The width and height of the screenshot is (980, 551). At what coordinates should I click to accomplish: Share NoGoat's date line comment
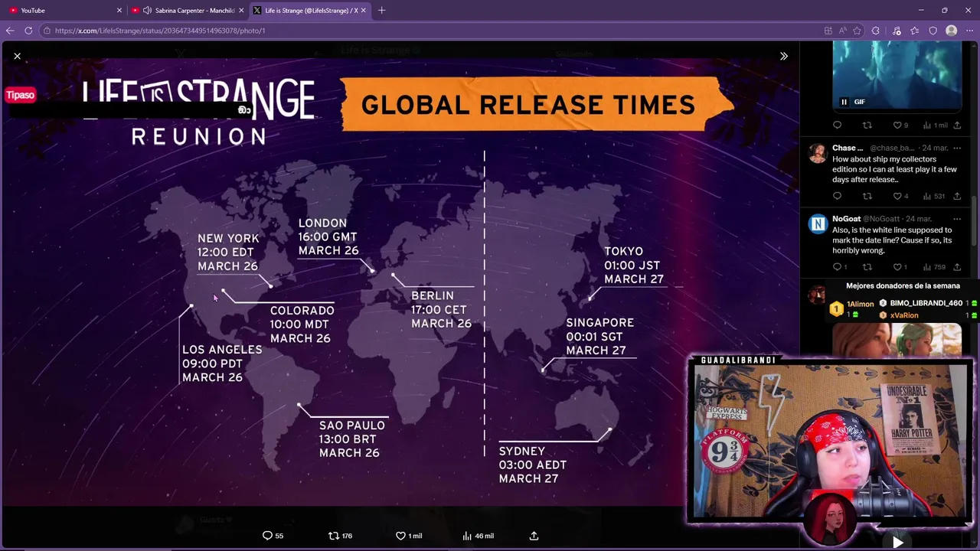tap(957, 267)
